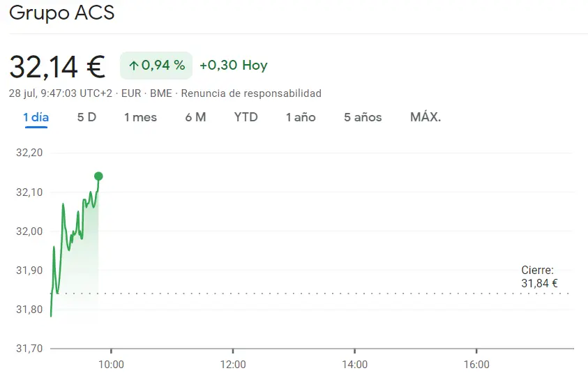
Task: Click the 32,14 € current price
Action: pyautogui.click(x=57, y=67)
